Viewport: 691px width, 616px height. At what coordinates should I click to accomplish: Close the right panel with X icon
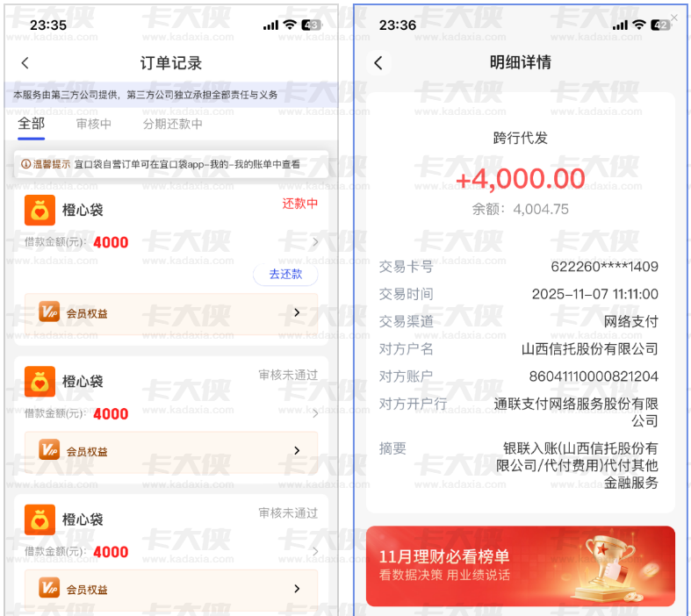[673, 18]
